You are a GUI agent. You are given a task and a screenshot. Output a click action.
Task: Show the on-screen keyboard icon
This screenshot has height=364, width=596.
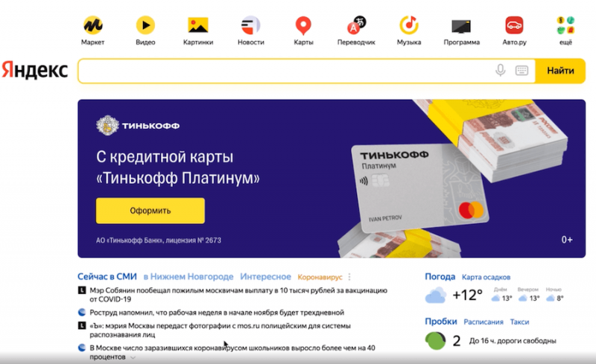click(x=521, y=71)
